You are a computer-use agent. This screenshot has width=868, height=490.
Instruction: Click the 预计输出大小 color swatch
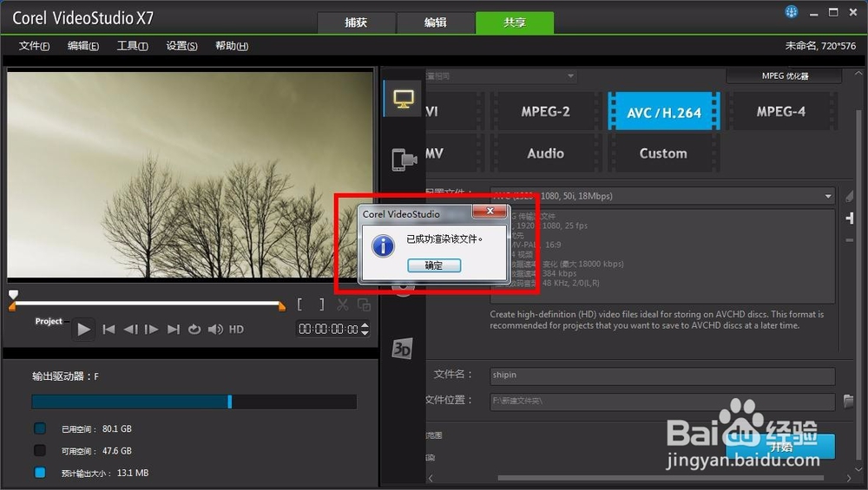point(40,473)
